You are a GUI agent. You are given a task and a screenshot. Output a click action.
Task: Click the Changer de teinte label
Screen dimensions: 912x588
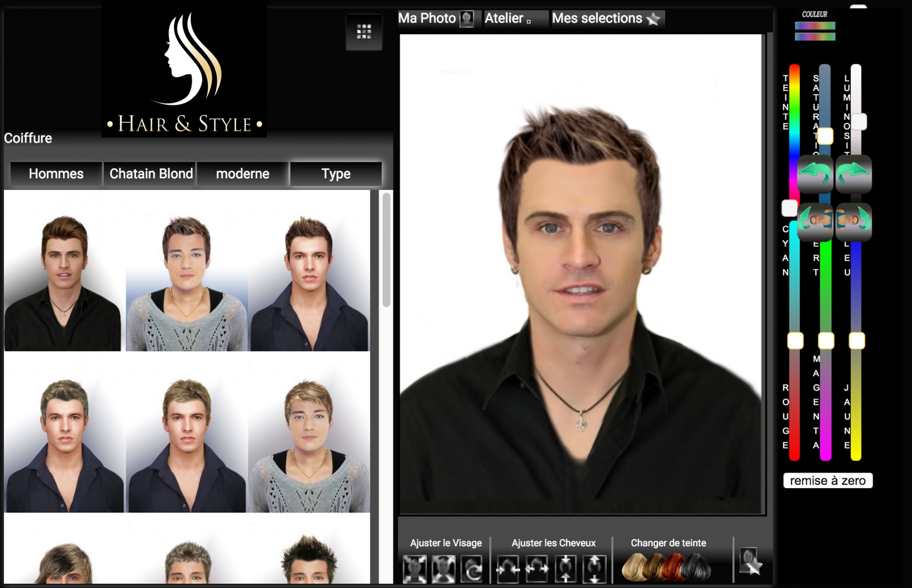point(668,543)
